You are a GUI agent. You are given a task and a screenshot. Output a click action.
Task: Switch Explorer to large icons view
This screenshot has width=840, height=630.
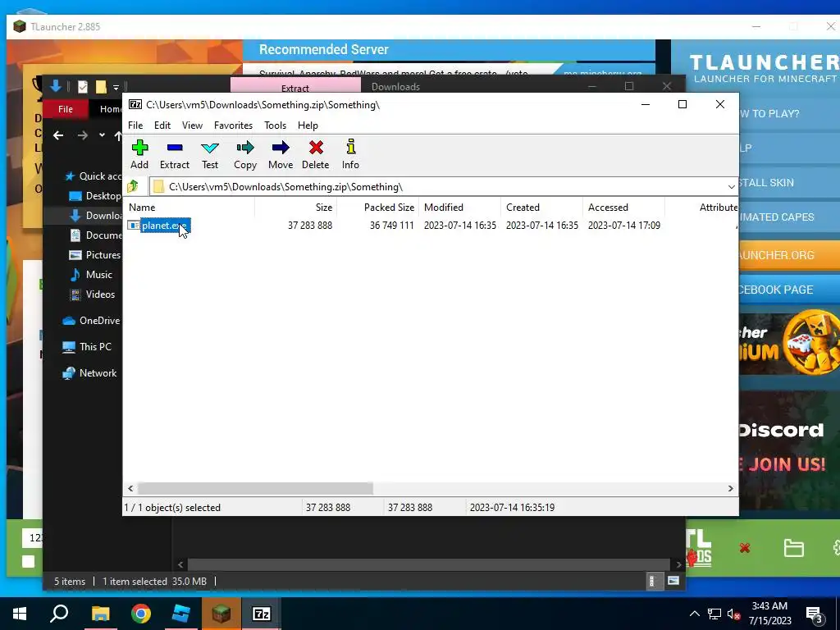coord(673,582)
